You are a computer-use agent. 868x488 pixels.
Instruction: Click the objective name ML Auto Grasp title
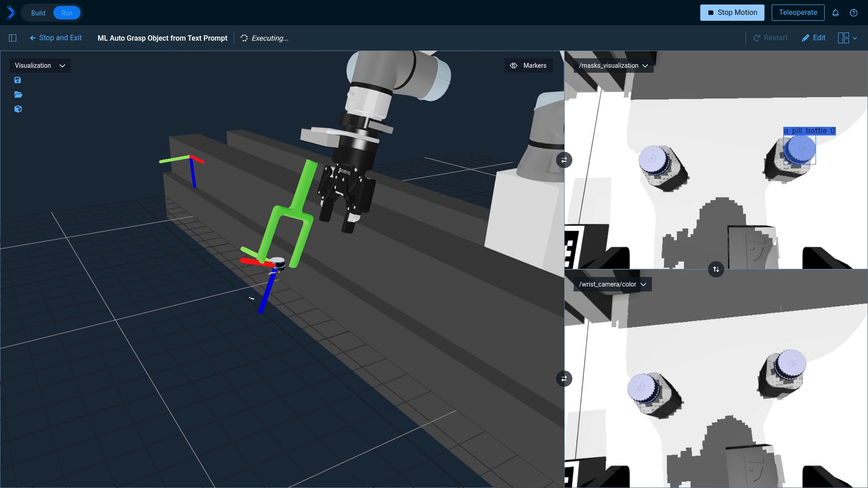click(x=162, y=38)
